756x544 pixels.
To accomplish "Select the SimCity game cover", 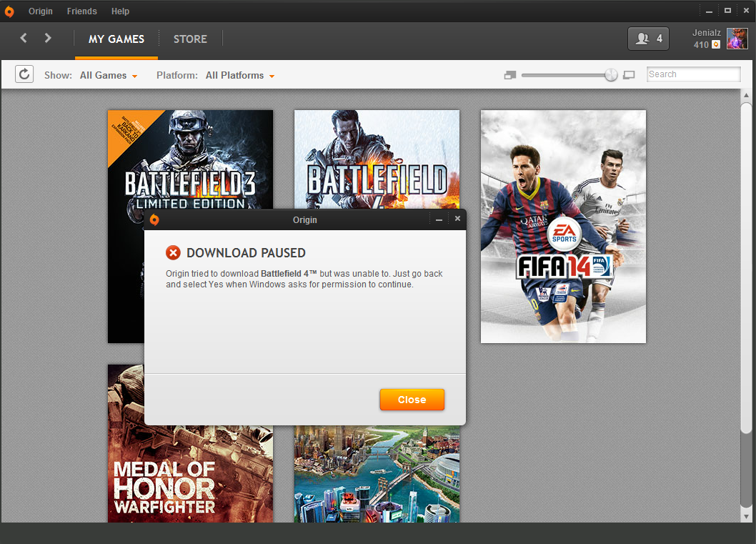I will 377,474.
